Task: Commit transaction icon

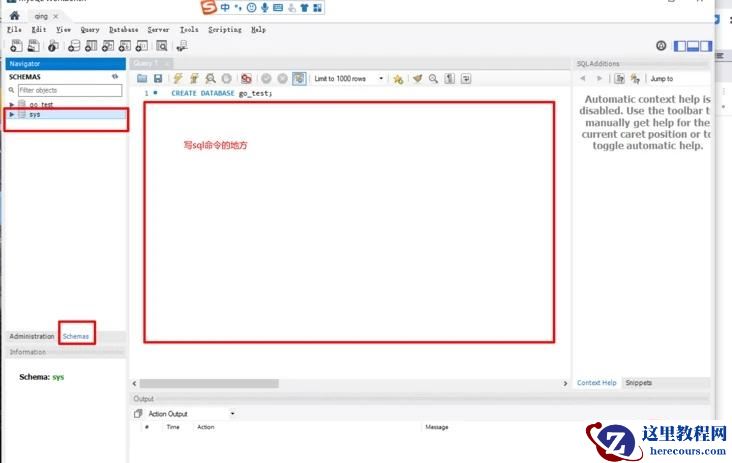Action: coord(266,79)
